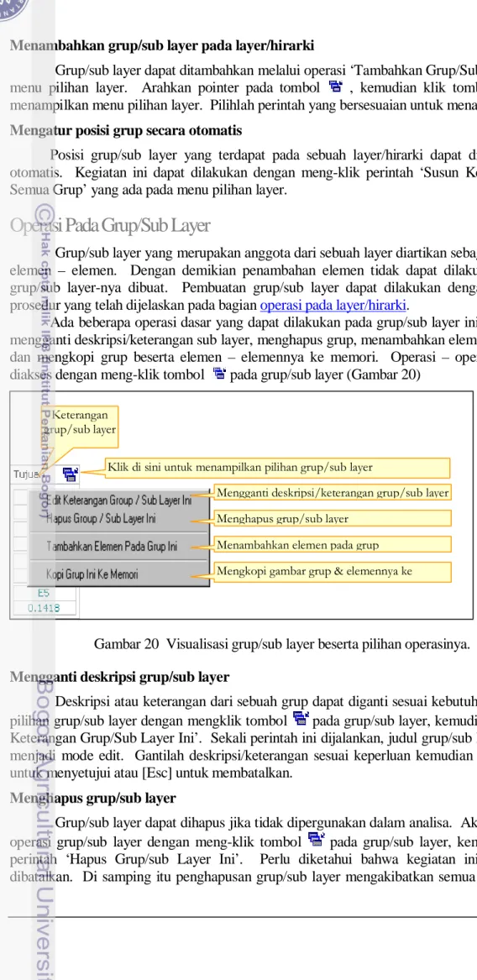477x980 pixels.
Task: Click heading 'Operasi Pada Grup/Sub Layer'
Action: [109, 225]
